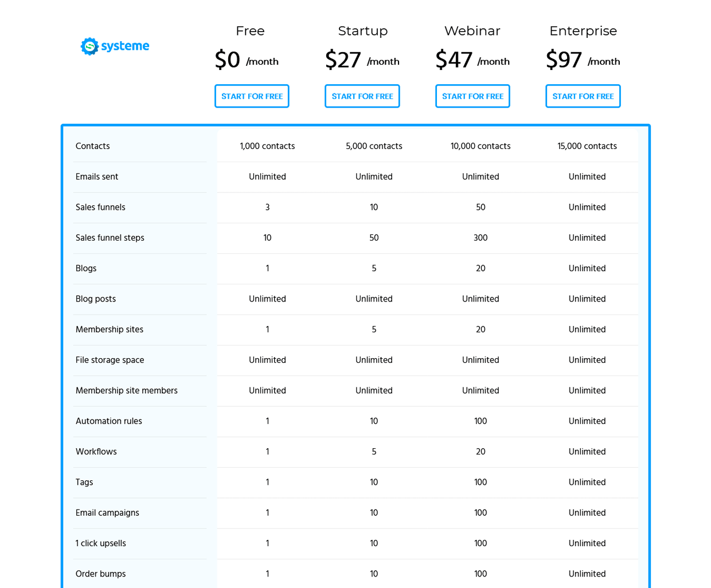Click the Sales funnels row label

pos(100,207)
